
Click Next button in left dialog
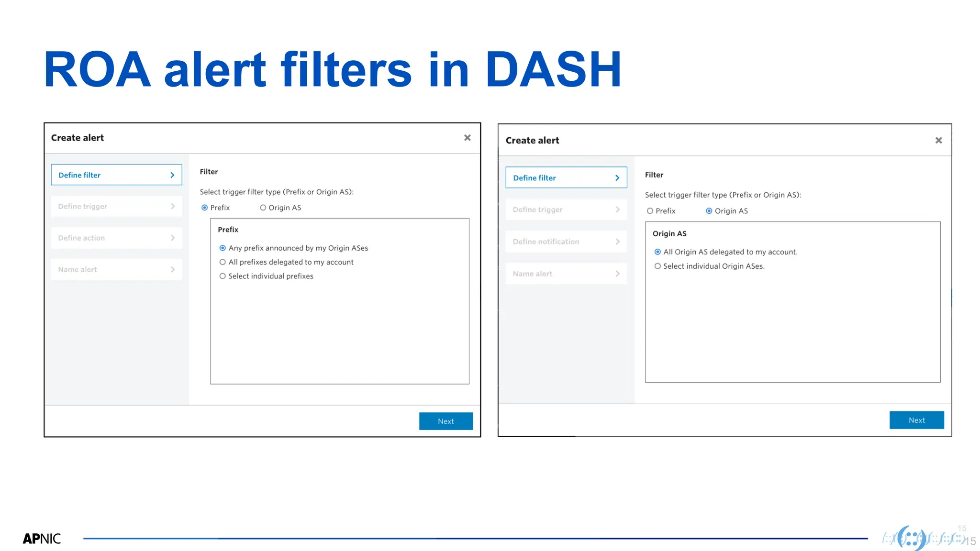click(446, 421)
